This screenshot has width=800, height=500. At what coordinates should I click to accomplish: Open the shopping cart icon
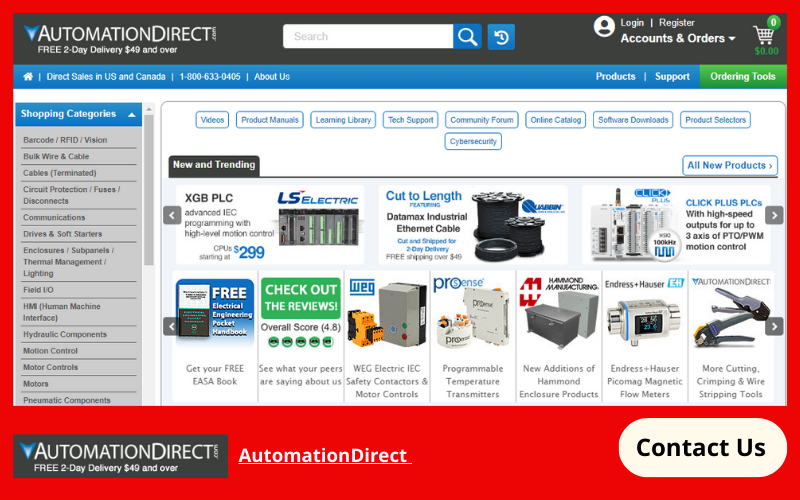tap(764, 35)
